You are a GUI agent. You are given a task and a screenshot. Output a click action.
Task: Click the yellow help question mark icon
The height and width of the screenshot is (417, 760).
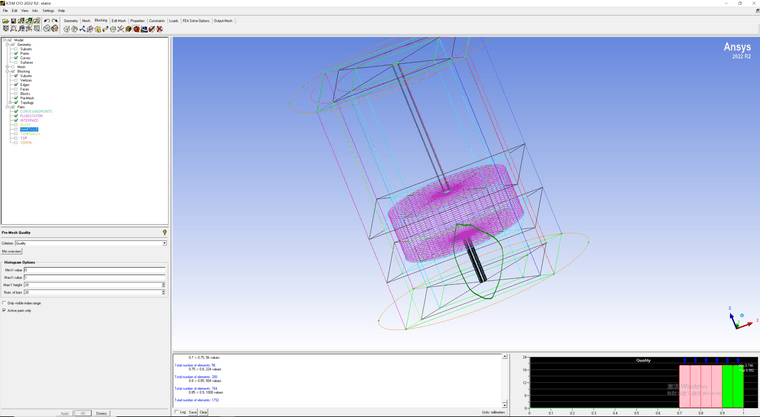point(164,233)
